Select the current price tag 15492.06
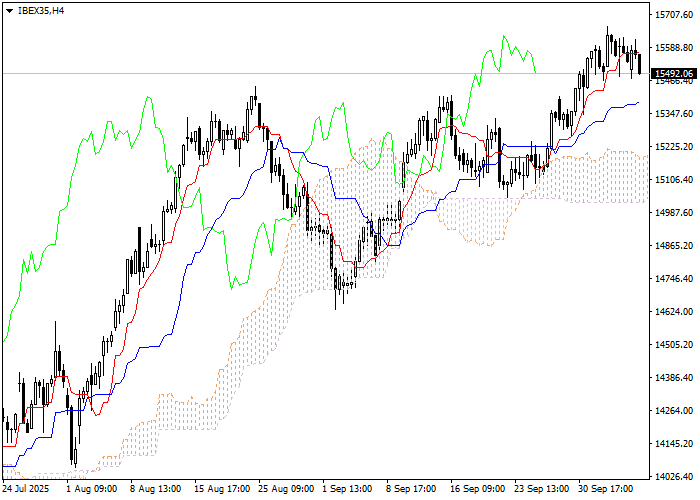The width and height of the screenshot is (700, 500). click(x=672, y=74)
